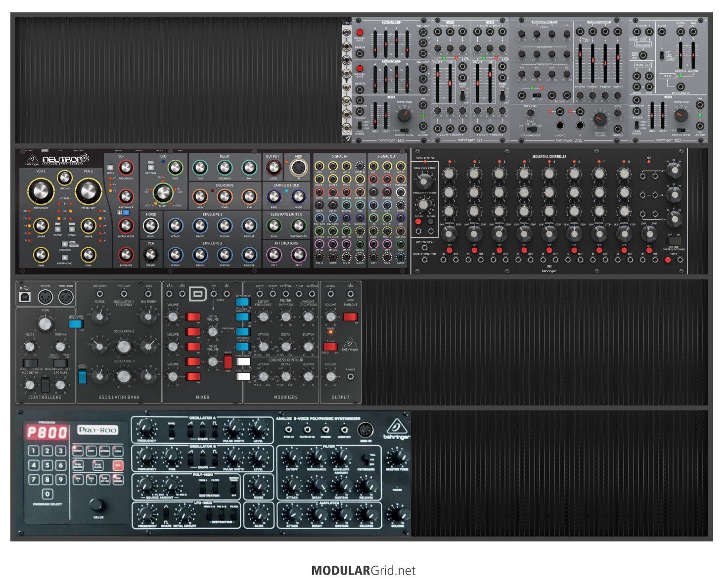The width and height of the screenshot is (728, 581).
Task: Click the Neutron OSC MIX knob
Action: [x=64, y=178]
